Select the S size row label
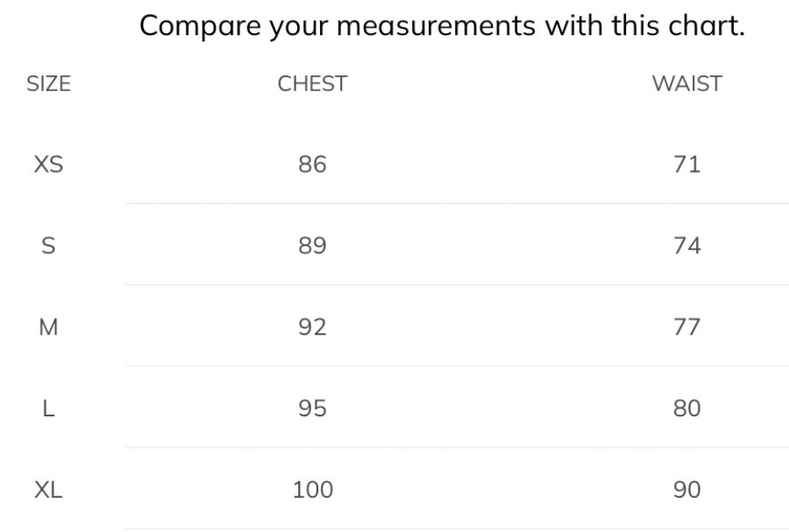789x532 pixels. pyautogui.click(x=48, y=246)
